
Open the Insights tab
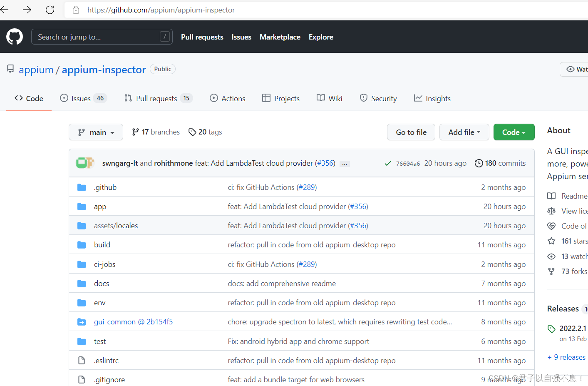(432, 98)
